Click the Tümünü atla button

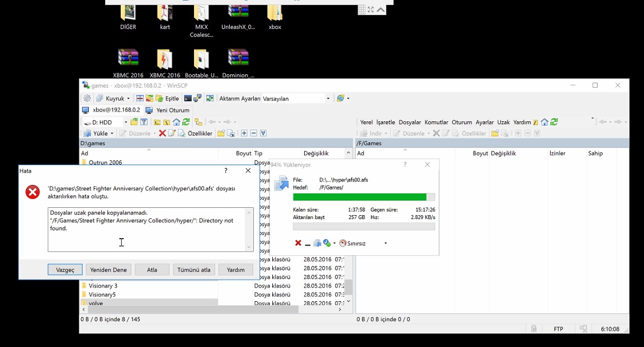pos(194,269)
